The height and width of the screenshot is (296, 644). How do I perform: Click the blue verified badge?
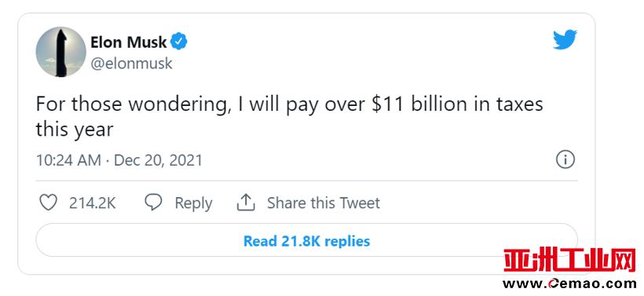(x=178, y=42)
